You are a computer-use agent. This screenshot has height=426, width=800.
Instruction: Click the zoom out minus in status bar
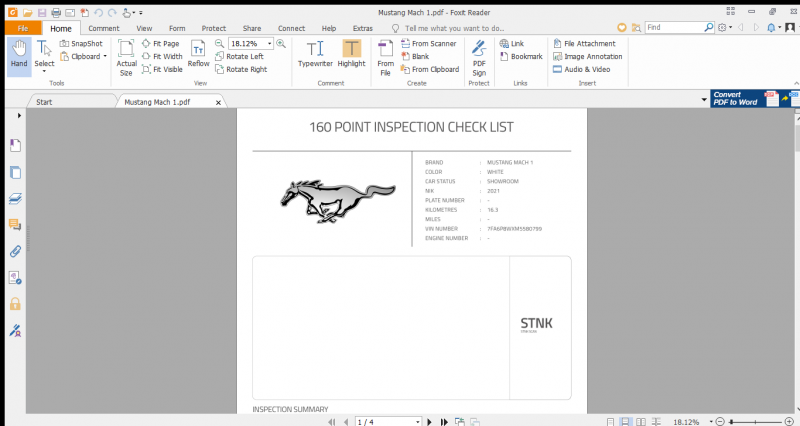coord(720,421)
